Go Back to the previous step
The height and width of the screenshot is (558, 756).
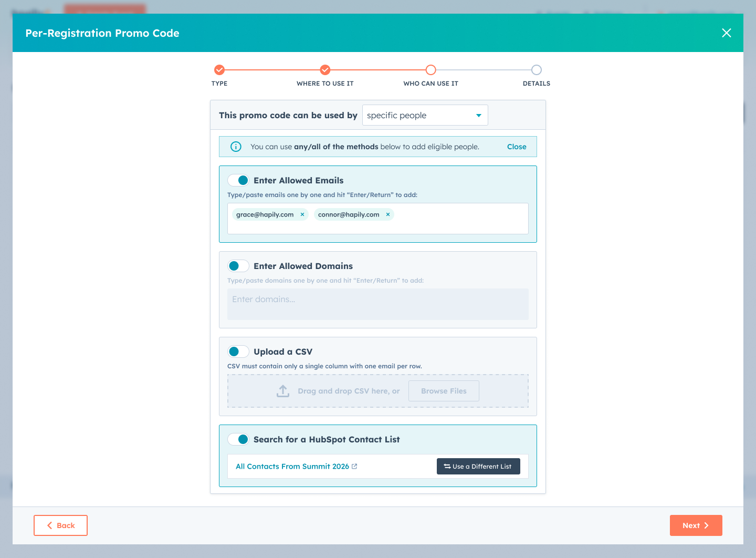60,525
